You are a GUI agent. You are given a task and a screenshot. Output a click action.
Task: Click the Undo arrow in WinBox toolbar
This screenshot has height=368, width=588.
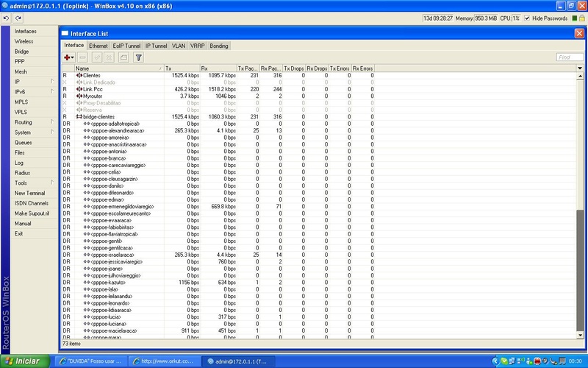(6, 18)
